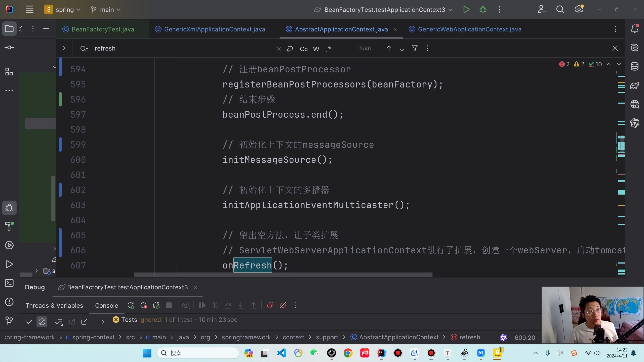Stop the debug session
Viewport: 644px width, 362px height.
pyautogui.click(x=169, y=305)
